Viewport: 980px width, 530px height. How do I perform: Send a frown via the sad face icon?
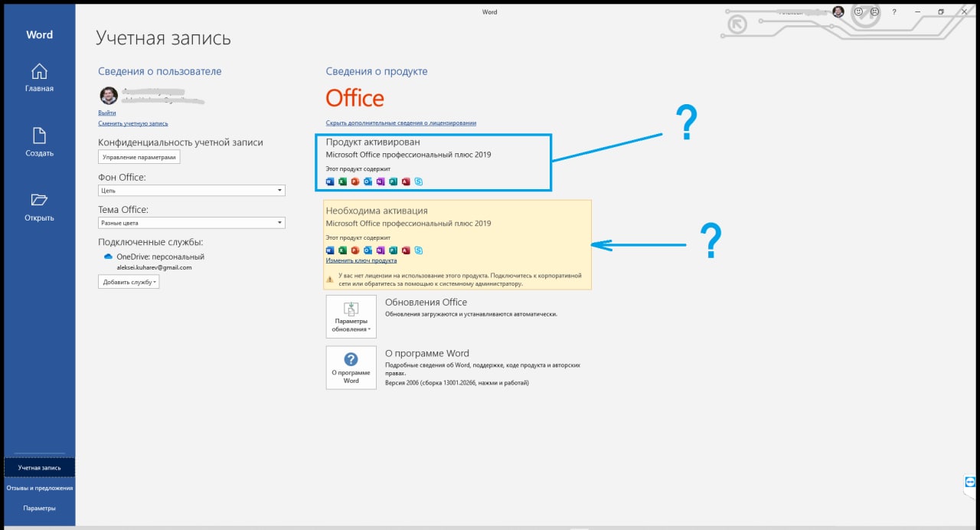pyautogui.click(x=874, y=11)
